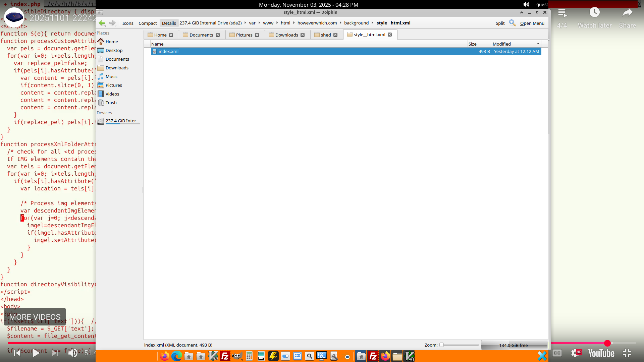
Task: Open the calculator from the taskbar
Action: (249, 356)
